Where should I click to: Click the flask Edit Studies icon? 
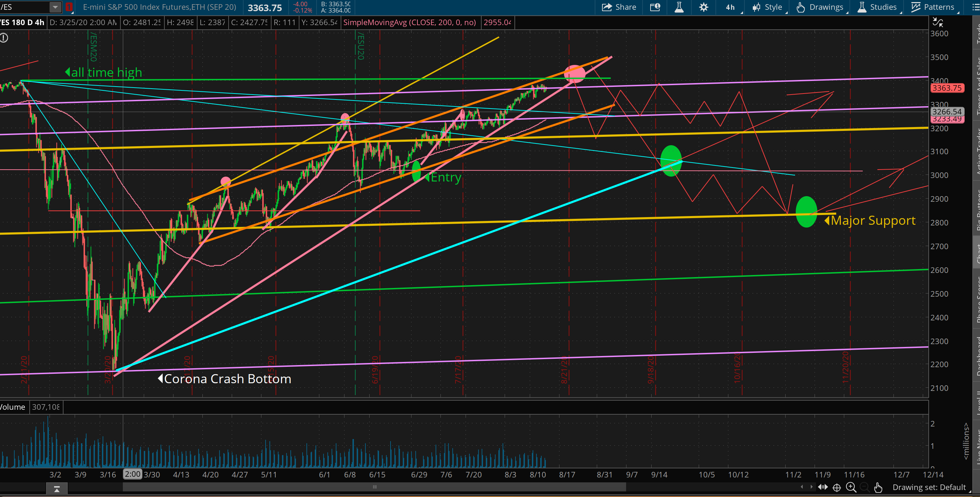tap(679, 7)
